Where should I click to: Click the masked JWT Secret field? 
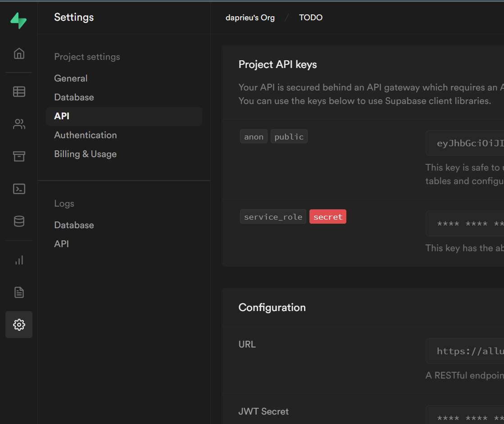coord(465,415)
